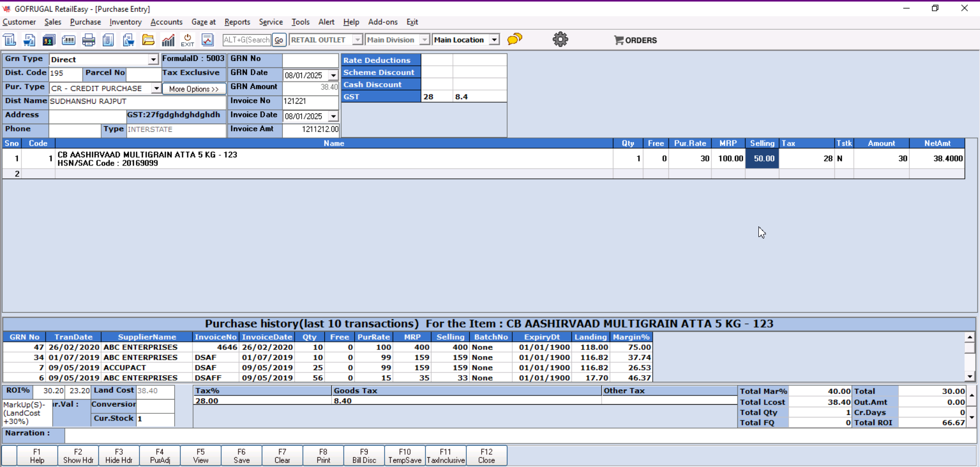The width and height of the screenshot is (980, 467).
Task: Open the settings gear icon
Action: coord(560,39)
